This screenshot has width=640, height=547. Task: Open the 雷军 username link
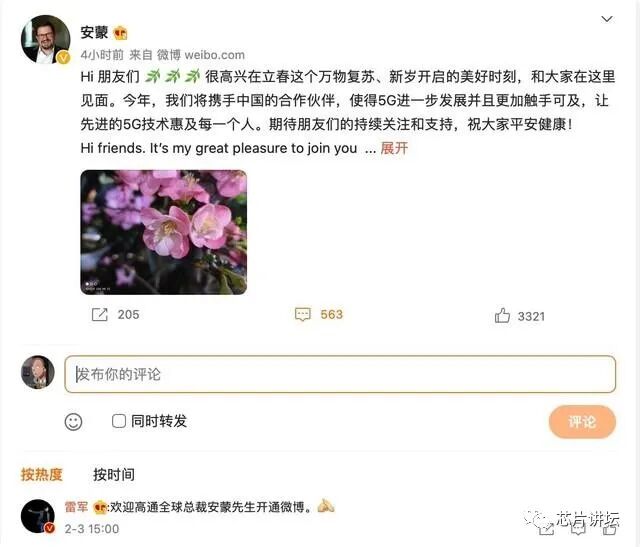pos(76,507)
